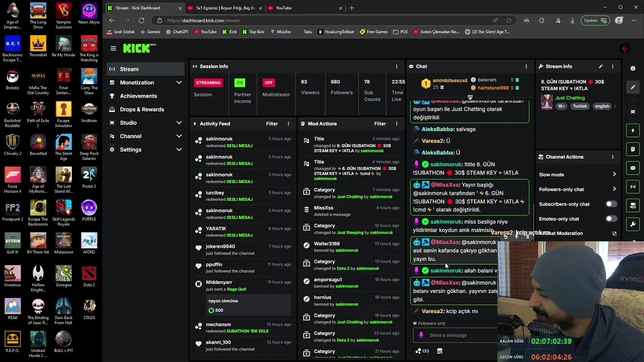Click amimbitassuxd in chat leaderboard

point(450,80)
